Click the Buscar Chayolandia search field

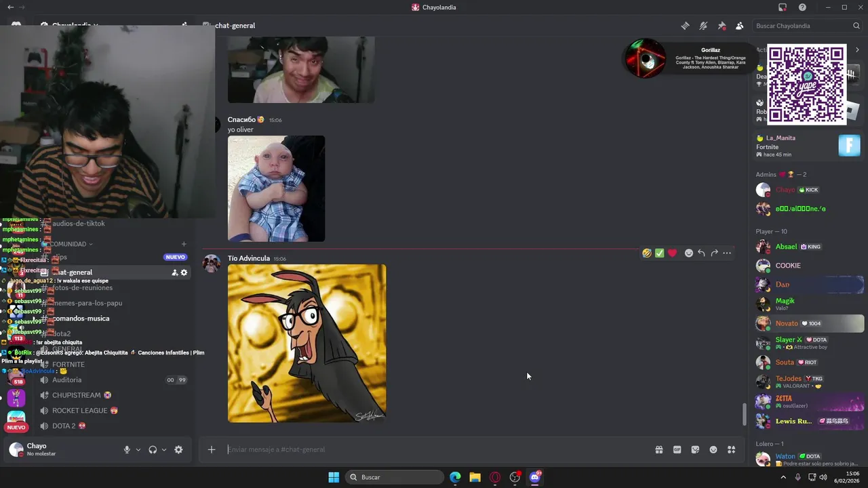point(807,26)
